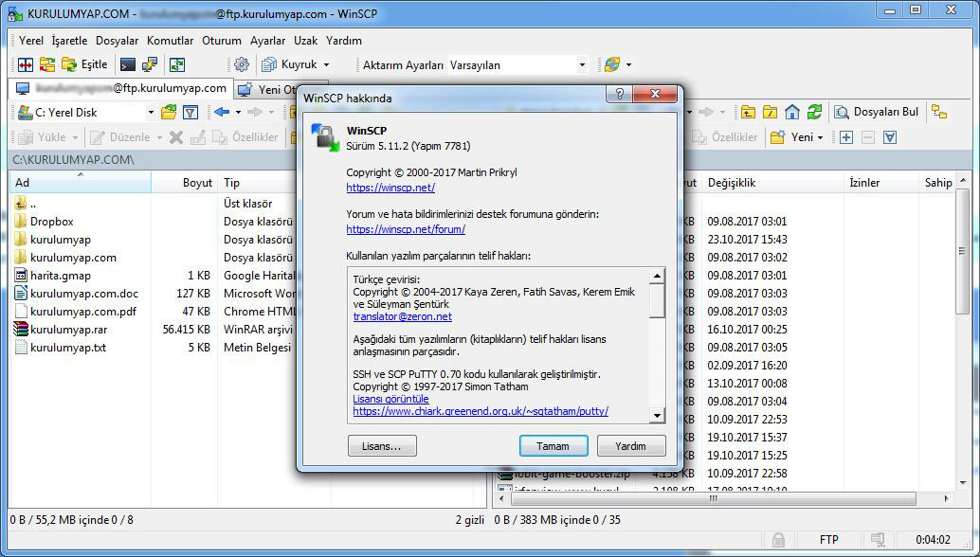Refresh the remote panel with green arrows
Image resolution: width=980 pixels, height=557 pixels.
pos(814,112)
